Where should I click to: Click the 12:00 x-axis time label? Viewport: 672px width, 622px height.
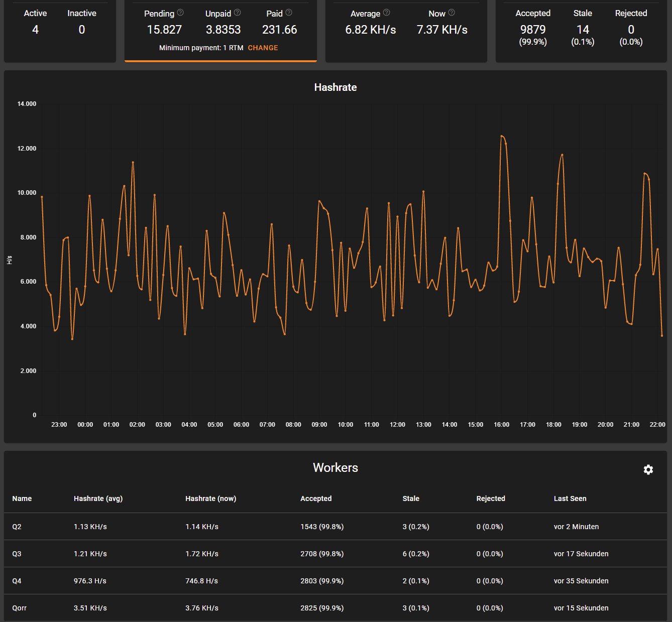pyautogui.click(x=397, y=425)
